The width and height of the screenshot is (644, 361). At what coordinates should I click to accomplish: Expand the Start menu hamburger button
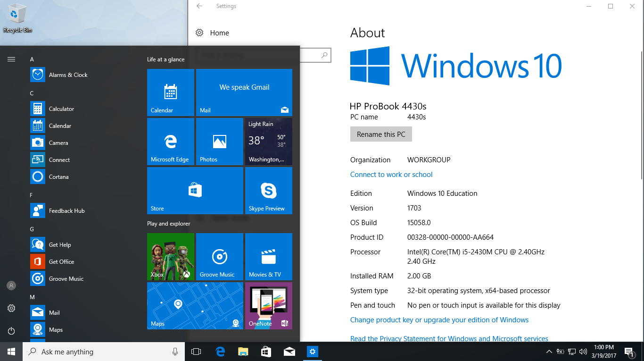(x=11, y=59)
